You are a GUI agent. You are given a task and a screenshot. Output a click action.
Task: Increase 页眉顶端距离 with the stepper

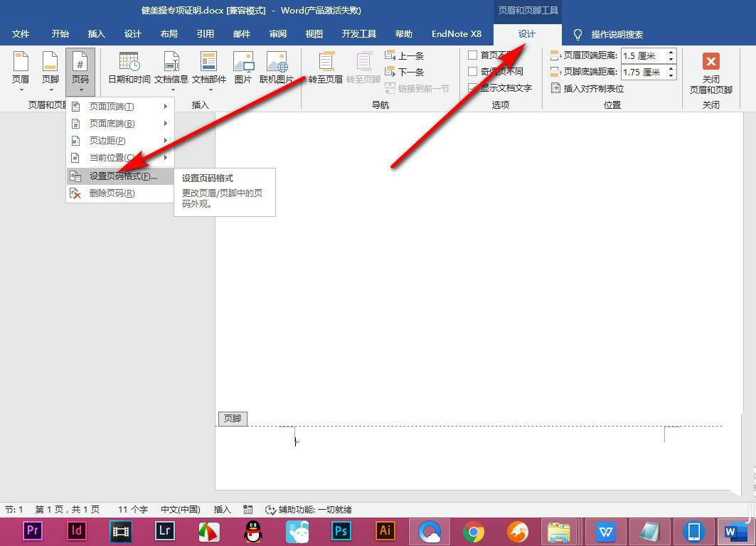coord(673,52)
